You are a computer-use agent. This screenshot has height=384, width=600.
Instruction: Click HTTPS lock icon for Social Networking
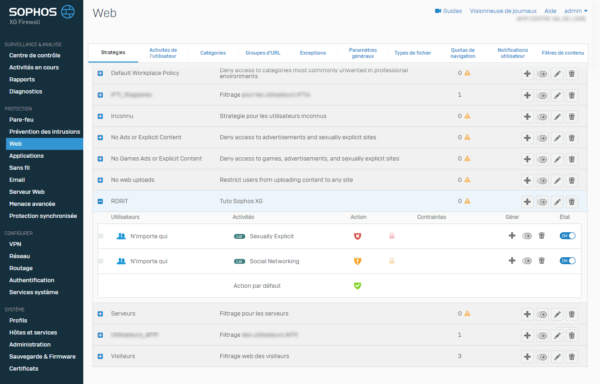(391, 261)
